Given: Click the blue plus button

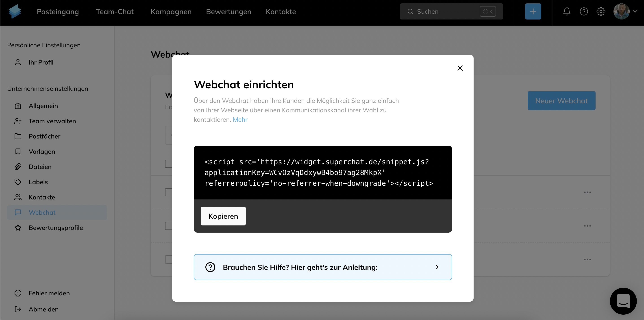Looking at the screenshot, I should [533, 11].
